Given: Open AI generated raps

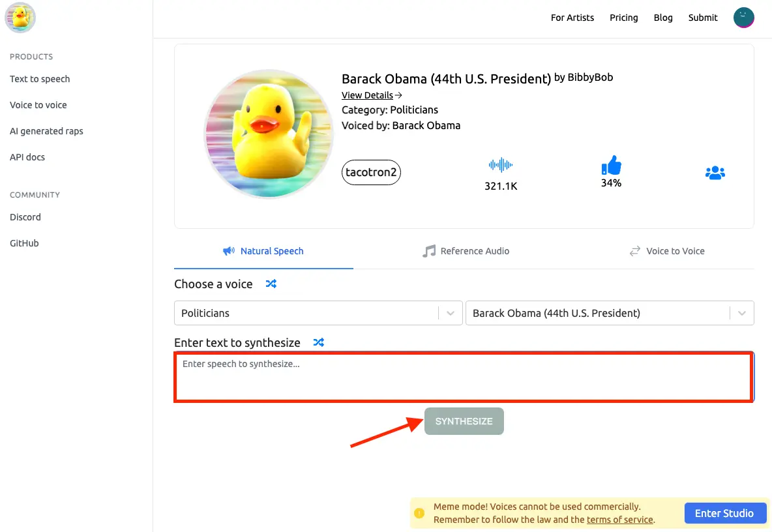Looking at the screenshot, I should 47,131.
